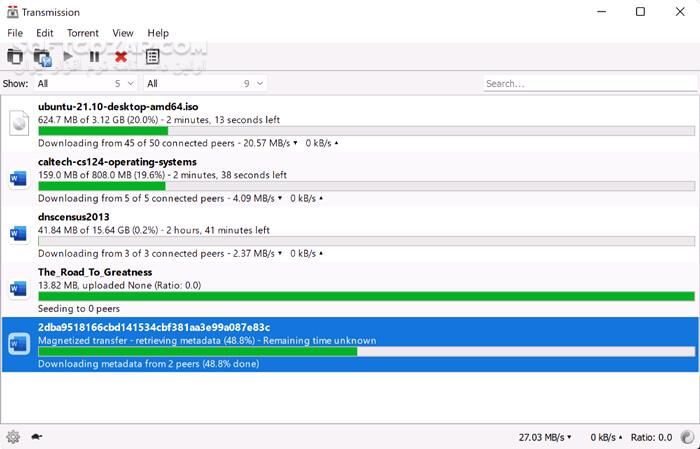700x449 pixels.
Task: Click the ubuntu-21.10 torrent progress bar
Action: point(366,131)
